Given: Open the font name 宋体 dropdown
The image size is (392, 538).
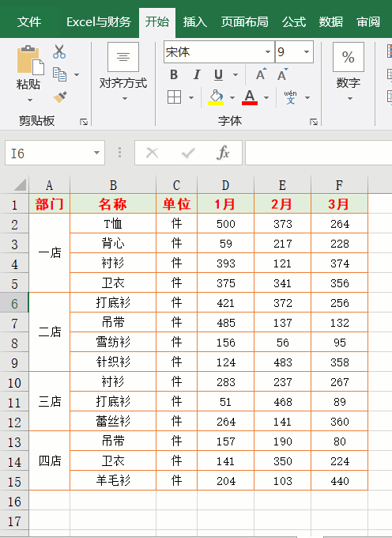Looking at the screenshot, I should pos(268,51).
